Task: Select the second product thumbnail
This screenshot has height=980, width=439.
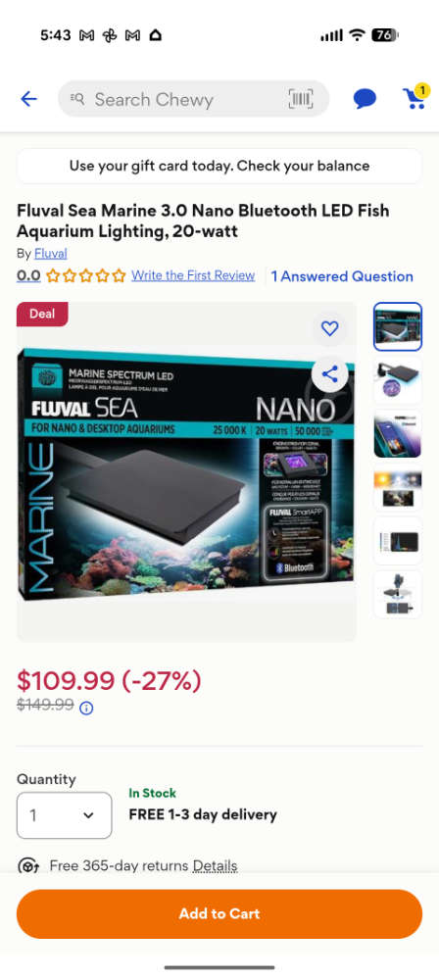Action: tap(398, 380)
